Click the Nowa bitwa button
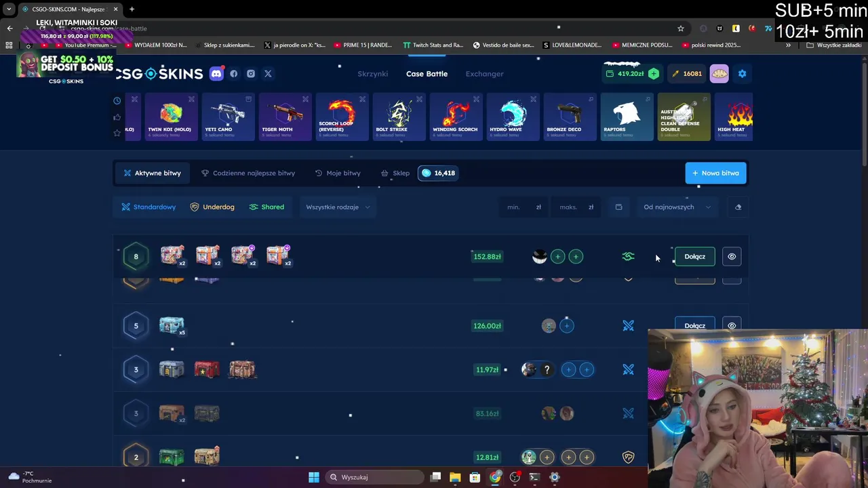 (x=715, y=173)
